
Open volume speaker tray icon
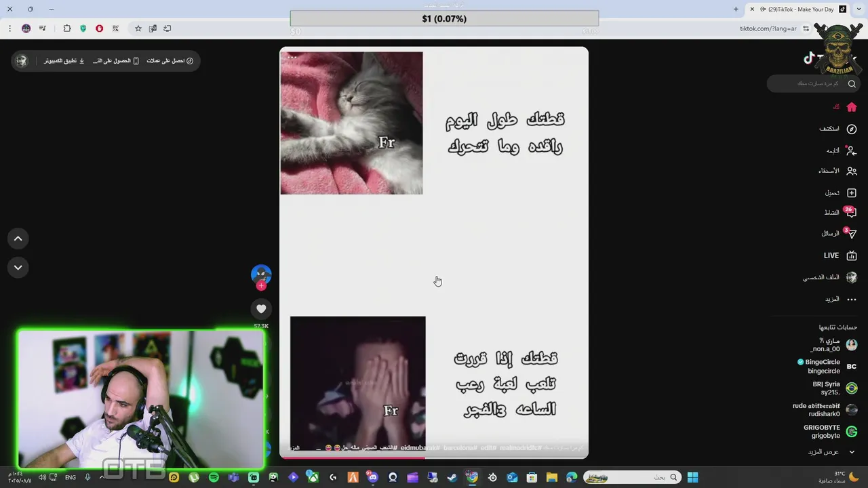click(x=42, y=478)
